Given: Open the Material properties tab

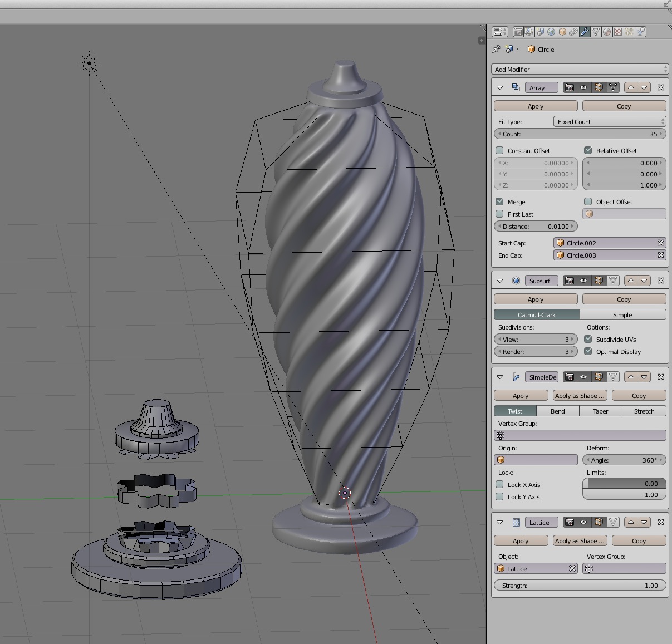Looking at the screenshot, I should tap(607, 32).
